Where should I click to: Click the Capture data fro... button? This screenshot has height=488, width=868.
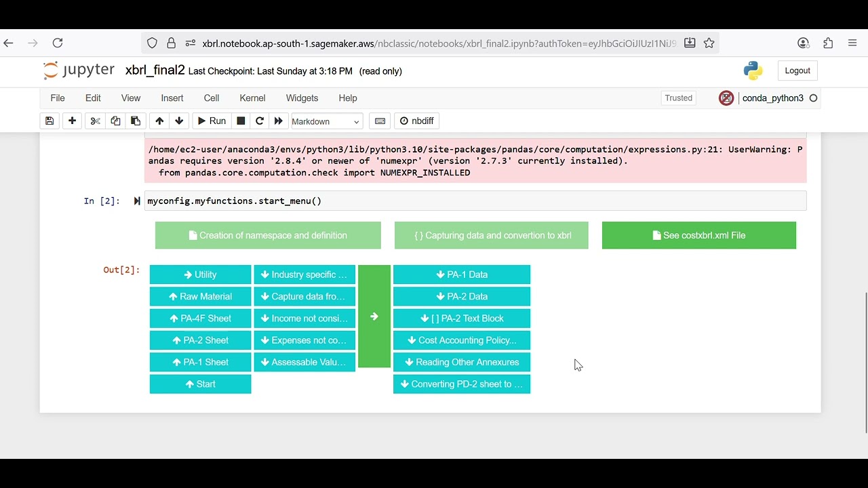(x=304, y=296)
